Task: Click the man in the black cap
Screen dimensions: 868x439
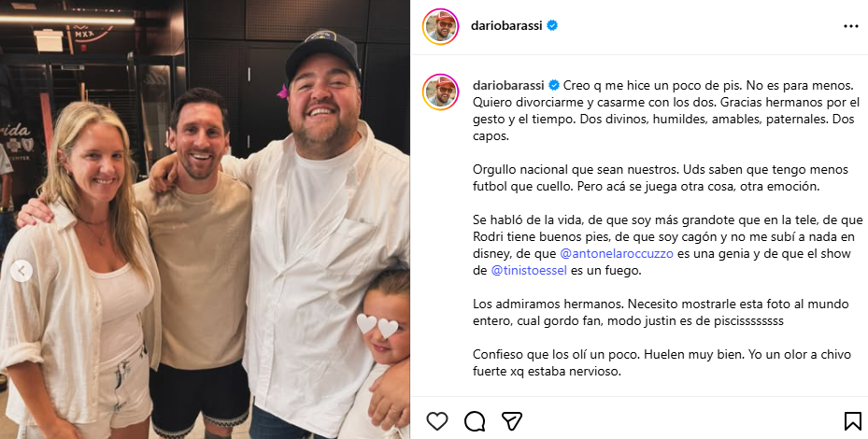Action: click(324, 233)
